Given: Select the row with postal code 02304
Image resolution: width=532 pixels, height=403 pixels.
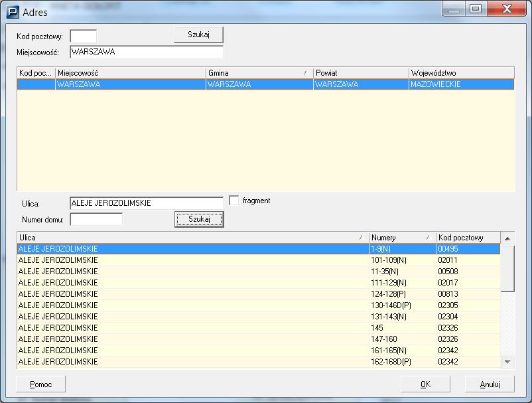Looking at the screenshot, I should coord(259,317).
